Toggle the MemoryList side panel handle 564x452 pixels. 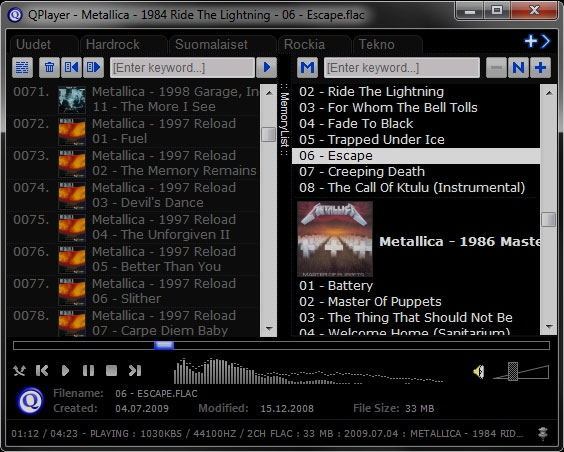[285, 120]
